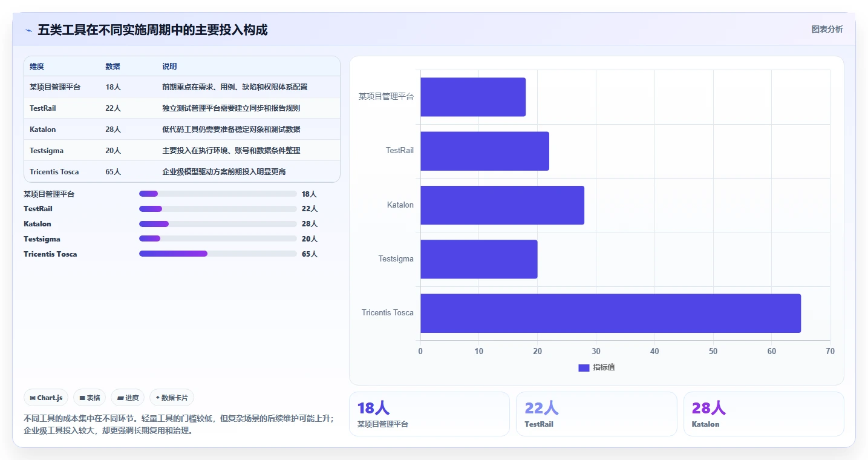
Task: Click the Tricentis Tosca axis label in the chart
Action: click(388, 313)
